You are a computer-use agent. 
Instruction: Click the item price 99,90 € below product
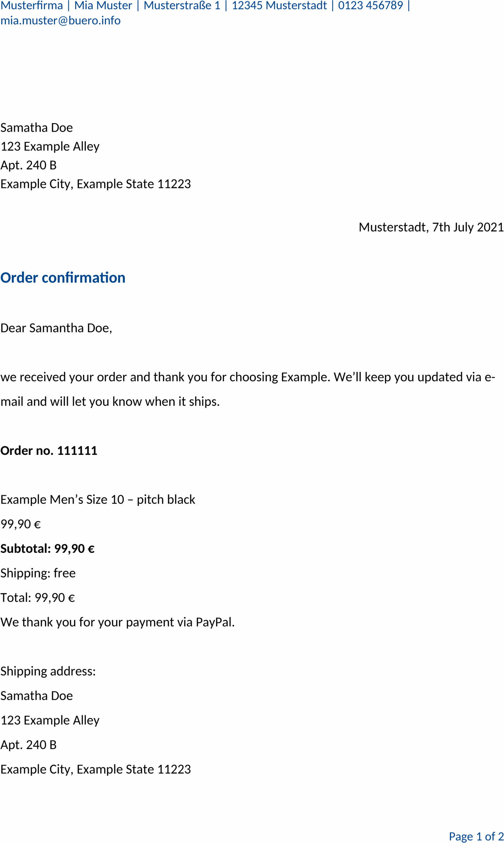click(x=20, y=524)
